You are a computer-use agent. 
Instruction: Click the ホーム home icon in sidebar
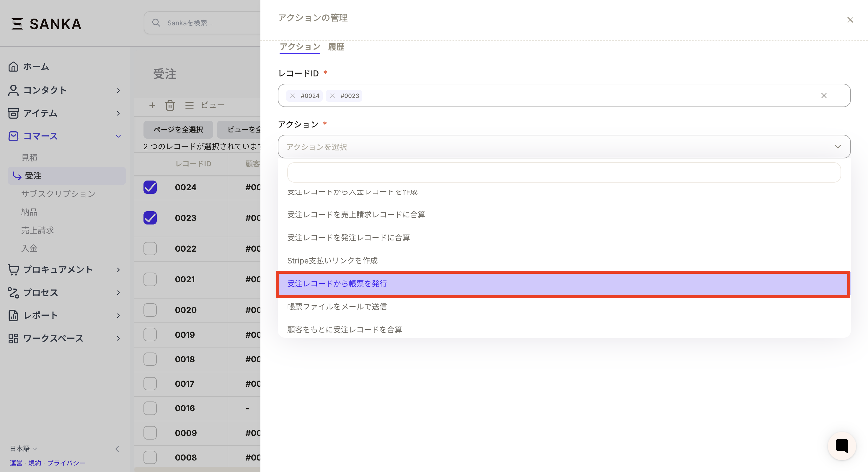14,67
